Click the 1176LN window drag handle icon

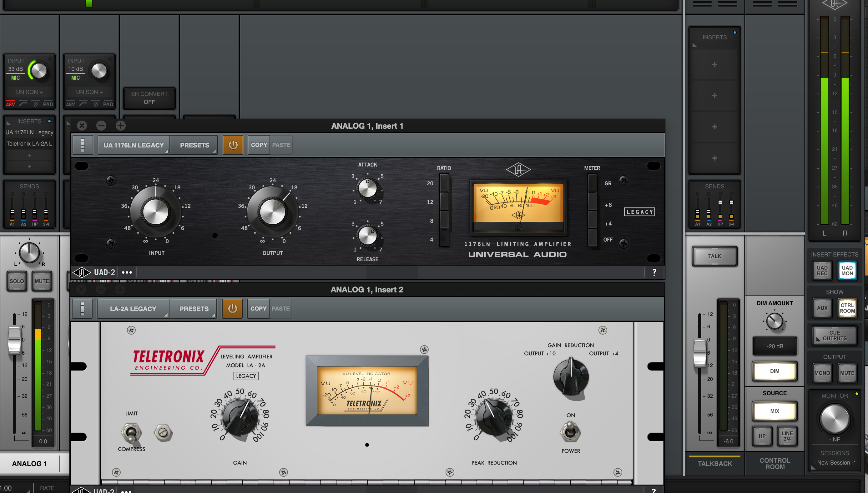[83, 145]
